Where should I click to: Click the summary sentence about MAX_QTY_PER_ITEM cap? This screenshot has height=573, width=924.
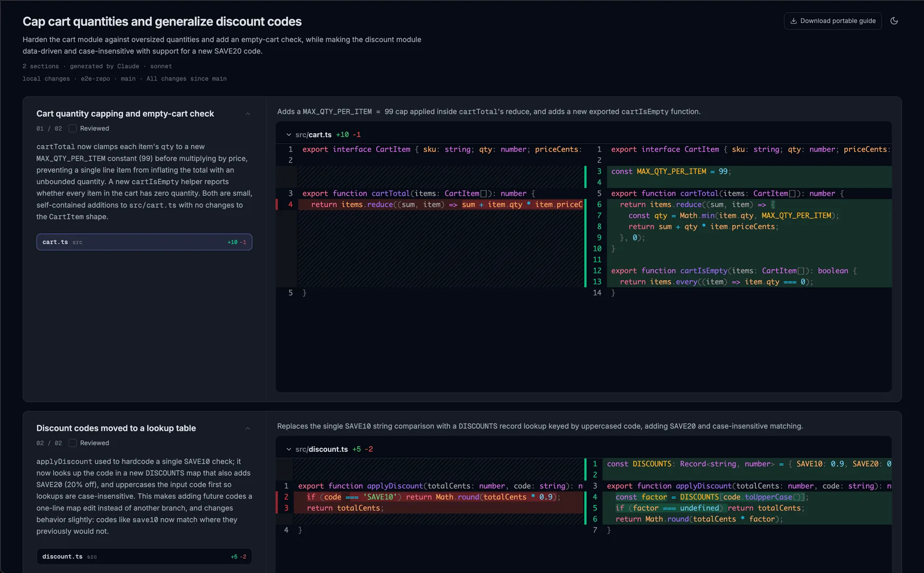click(x=489, y=111)
